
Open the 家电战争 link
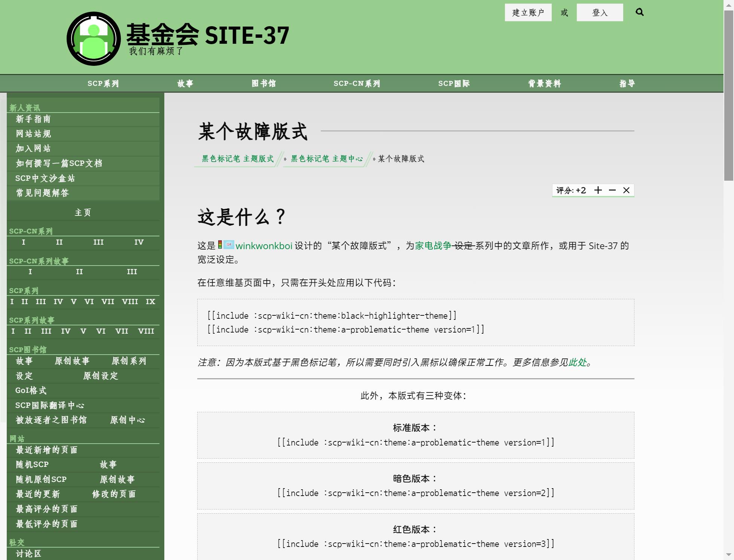point(433,246)
